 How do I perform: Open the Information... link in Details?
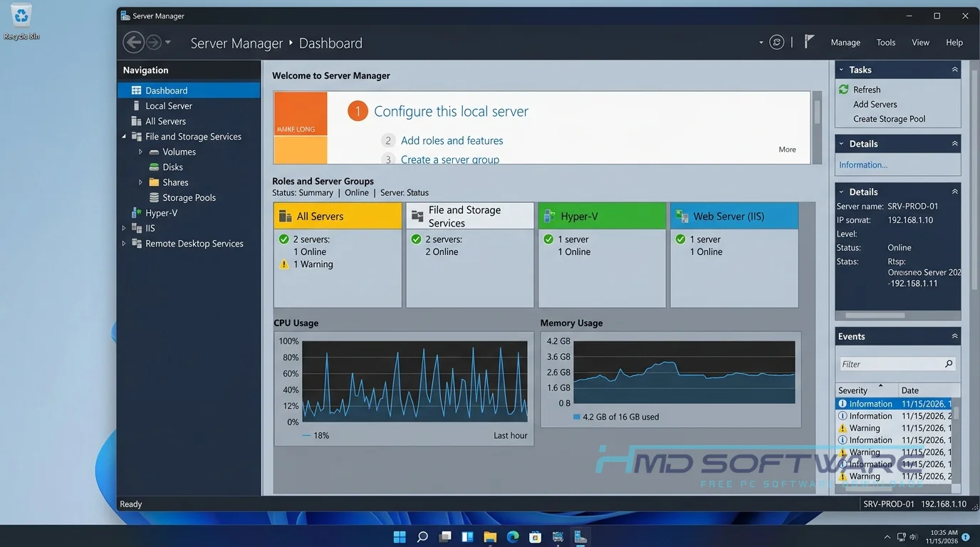(863, 165)
